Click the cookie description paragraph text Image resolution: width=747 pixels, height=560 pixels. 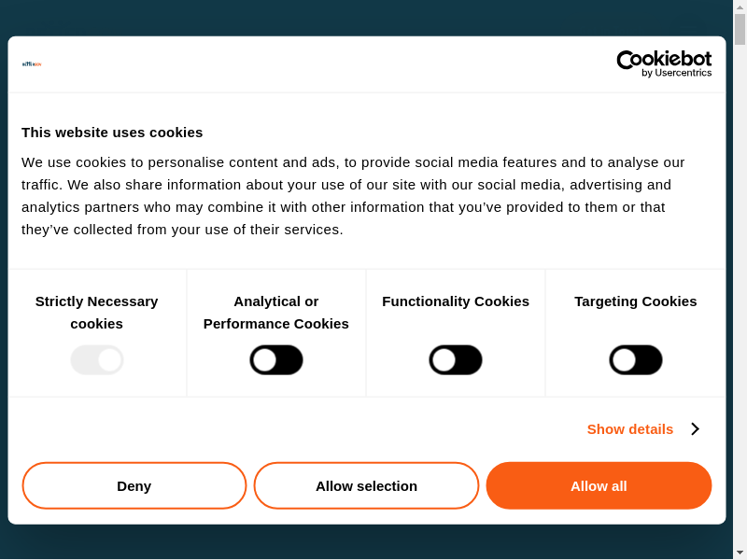353,196
